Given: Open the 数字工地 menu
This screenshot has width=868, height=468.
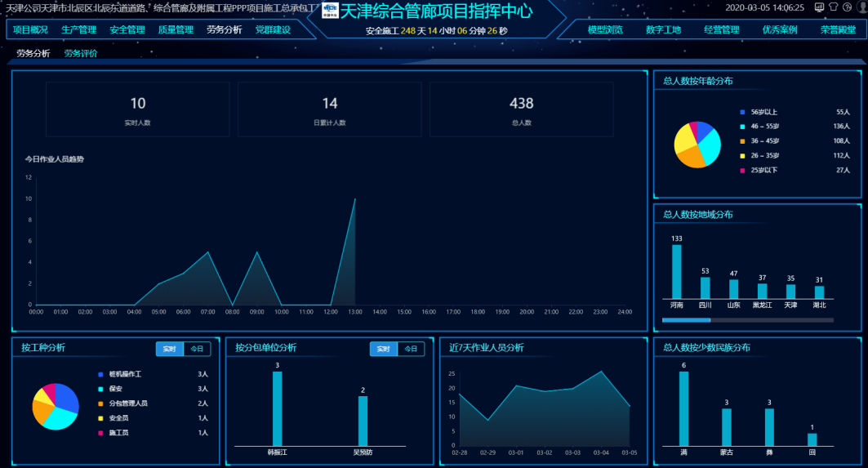Looking at the screenshot, I should pyautogui.click(x=663, y=30).
